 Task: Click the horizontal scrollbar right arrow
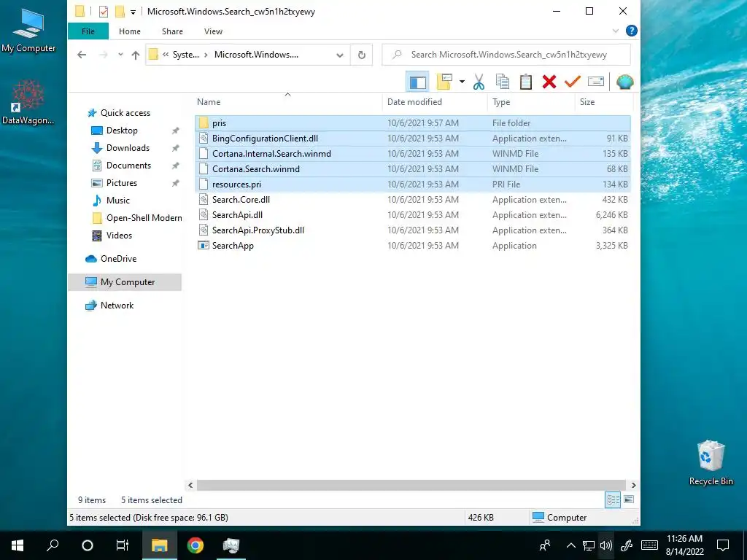click(634, 485)
